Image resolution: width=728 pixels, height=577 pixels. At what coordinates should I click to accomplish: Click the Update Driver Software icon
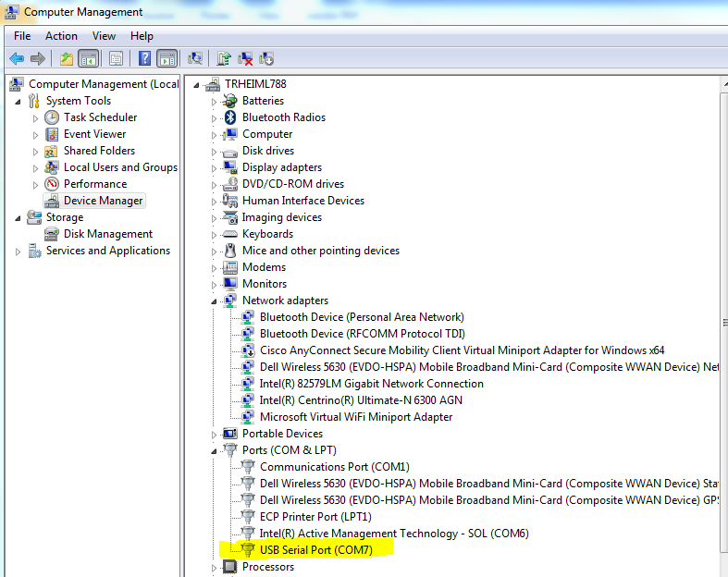coord(224,59)
